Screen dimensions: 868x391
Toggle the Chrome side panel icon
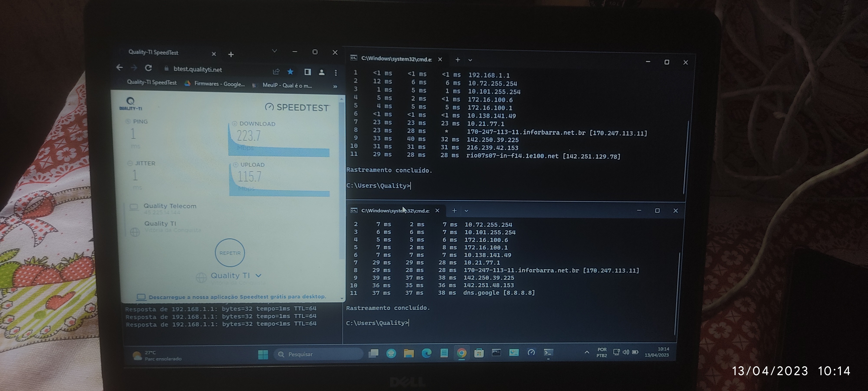307,72
